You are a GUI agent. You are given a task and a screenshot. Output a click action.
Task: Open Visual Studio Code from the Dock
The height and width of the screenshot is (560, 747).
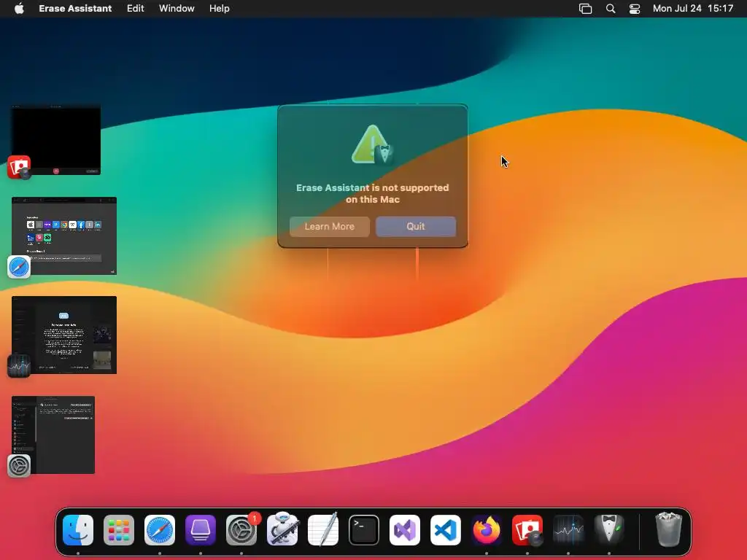[x=446, y=530]
